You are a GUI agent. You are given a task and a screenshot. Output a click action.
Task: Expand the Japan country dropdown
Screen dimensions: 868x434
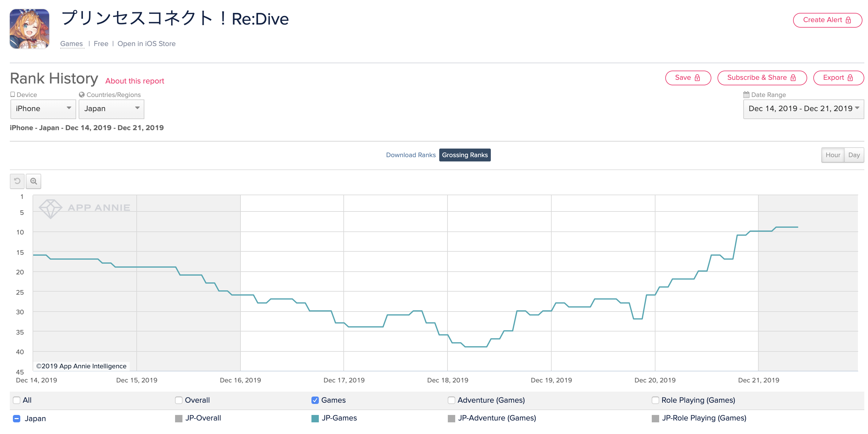click(x=111, y=109)
